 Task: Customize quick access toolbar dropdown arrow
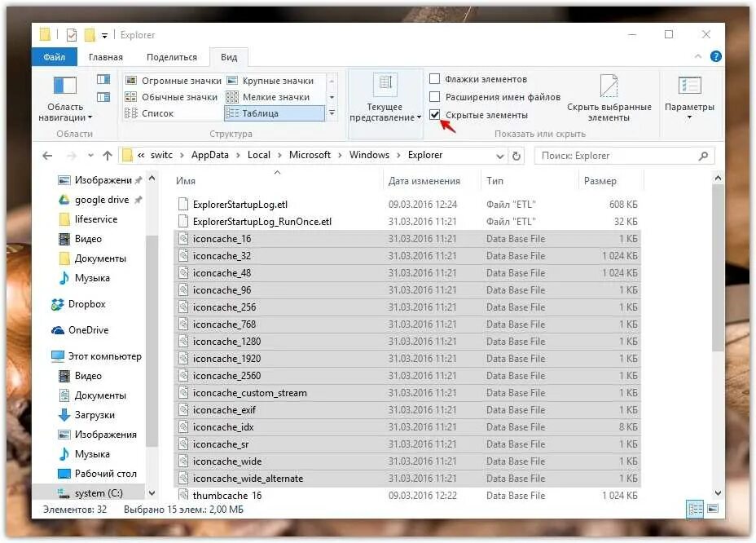point(104,35)
